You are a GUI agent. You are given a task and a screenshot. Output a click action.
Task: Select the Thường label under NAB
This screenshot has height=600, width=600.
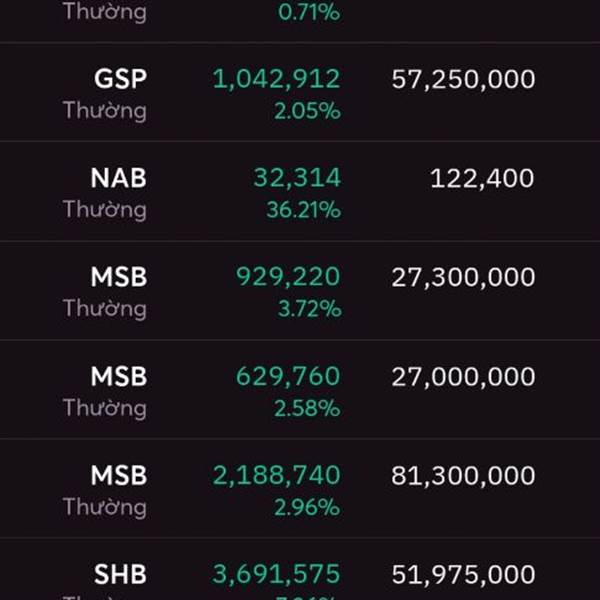pyautogui.click(x=104, y=210)
